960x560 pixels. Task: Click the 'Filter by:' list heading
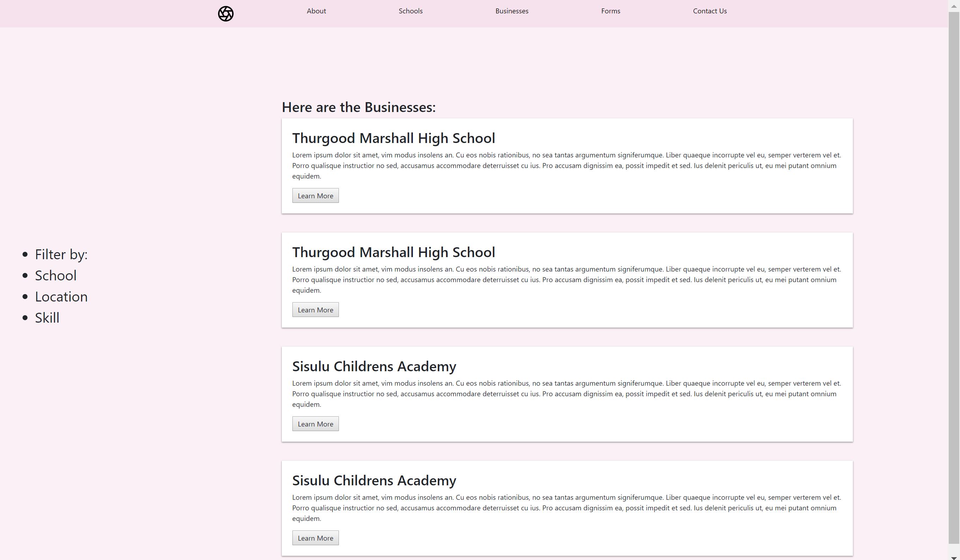[61, 255]
